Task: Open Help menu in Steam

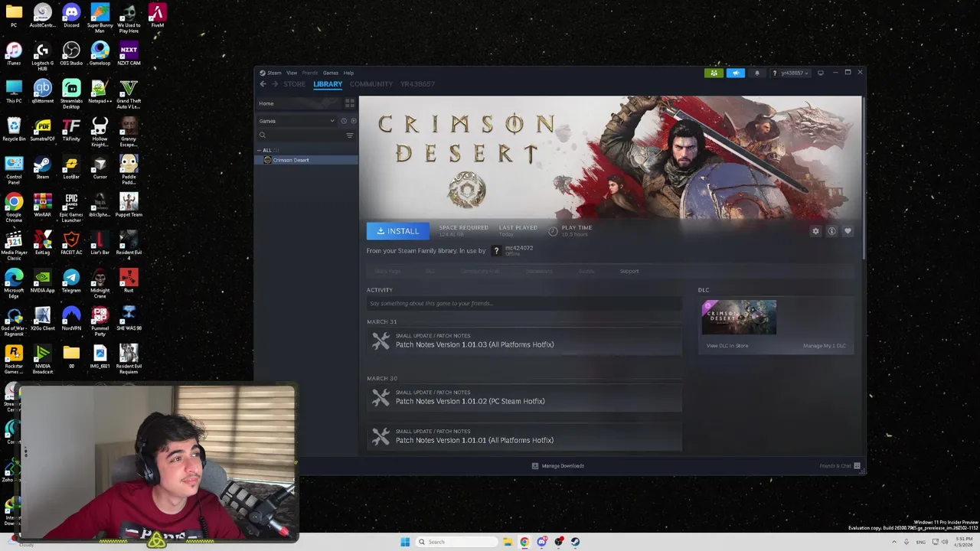Action: click(348, 73)
